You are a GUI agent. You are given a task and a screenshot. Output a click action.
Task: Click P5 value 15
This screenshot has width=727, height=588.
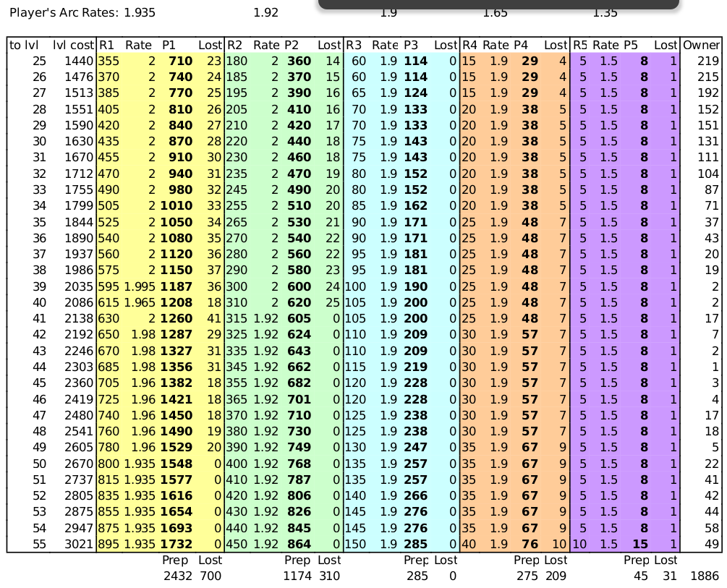[640, 544]
